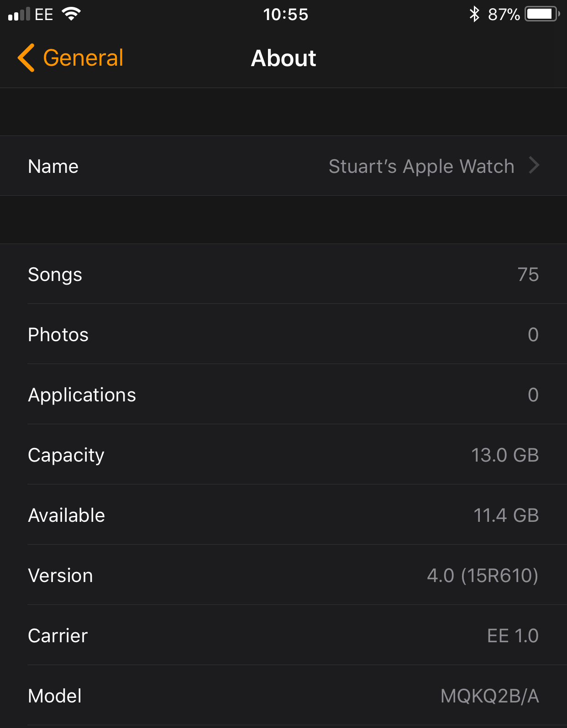Tap the Carrier EE 1.0 value
The width and height of the screenshot is (567, 728).
point(513,635)
